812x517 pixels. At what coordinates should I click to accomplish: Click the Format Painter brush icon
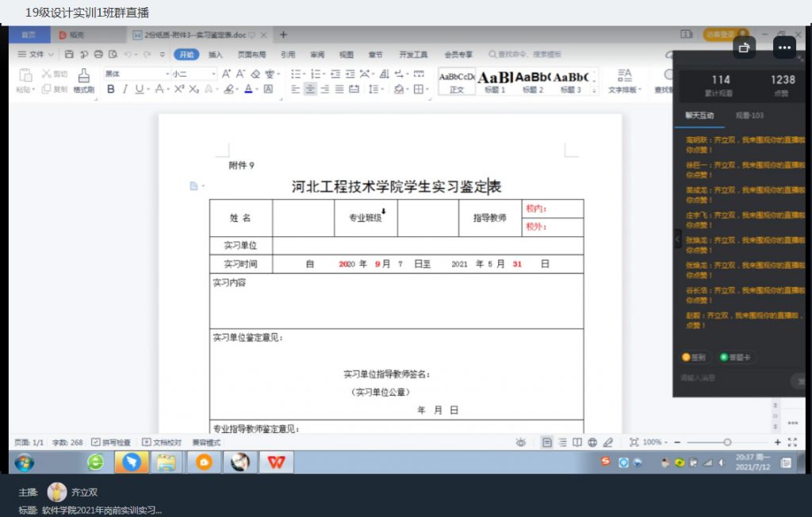83,75
